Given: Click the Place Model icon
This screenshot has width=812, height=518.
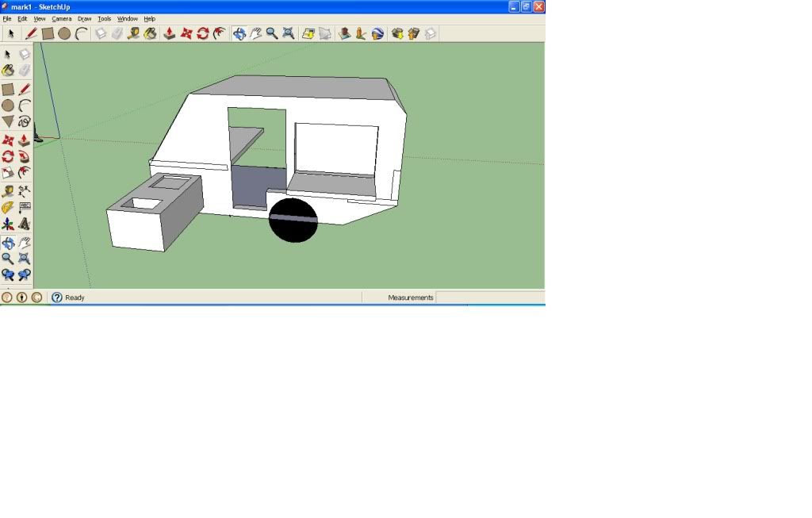Looking at the screenshot, I should [x=377, y=33].
